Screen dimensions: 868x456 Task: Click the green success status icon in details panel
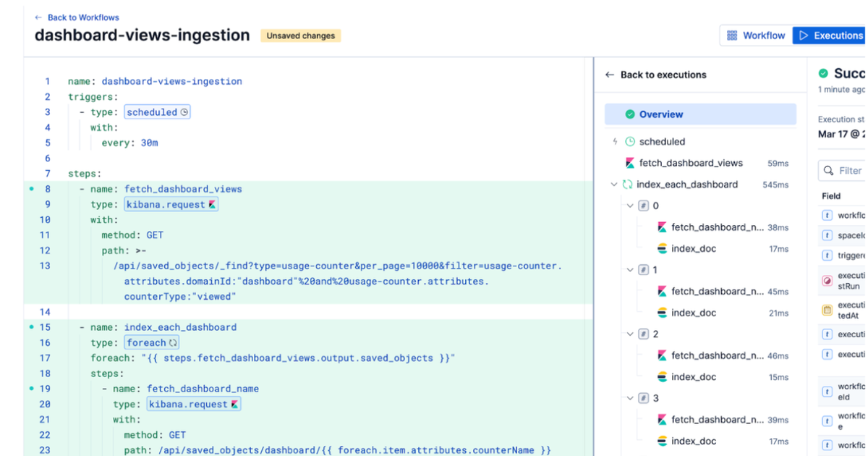[x=823, y=73]
